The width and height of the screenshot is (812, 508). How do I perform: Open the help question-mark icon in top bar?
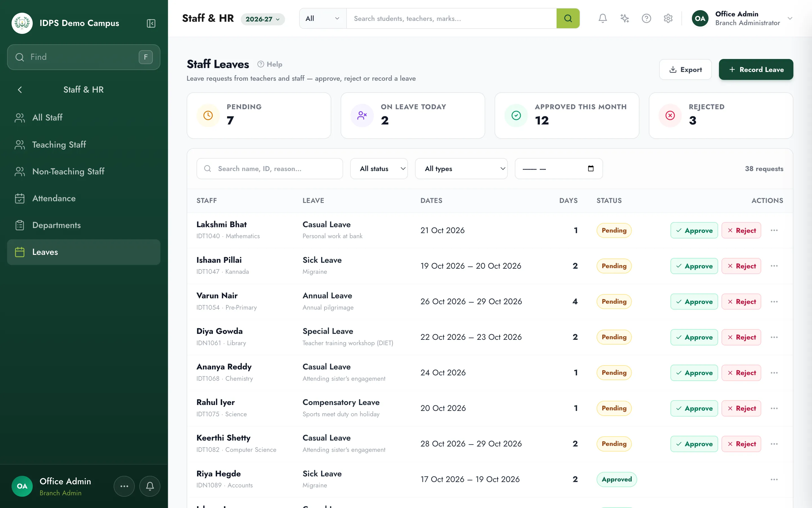[646, 18]
